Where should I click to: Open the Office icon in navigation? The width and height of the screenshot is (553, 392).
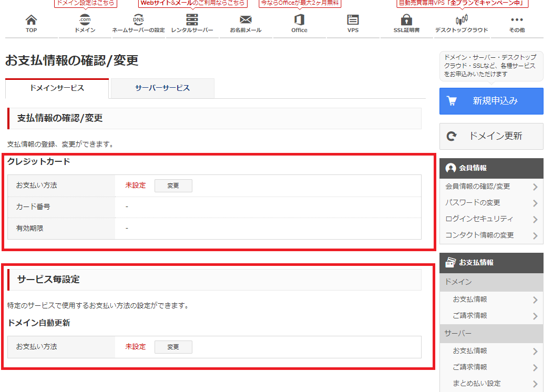[299, 21]
